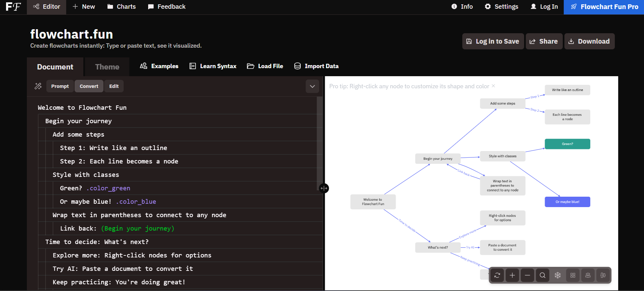This screenshot has height=291, width=644.
Task: Open Settings
Action: pyautogui.click(x=501, y=7)
